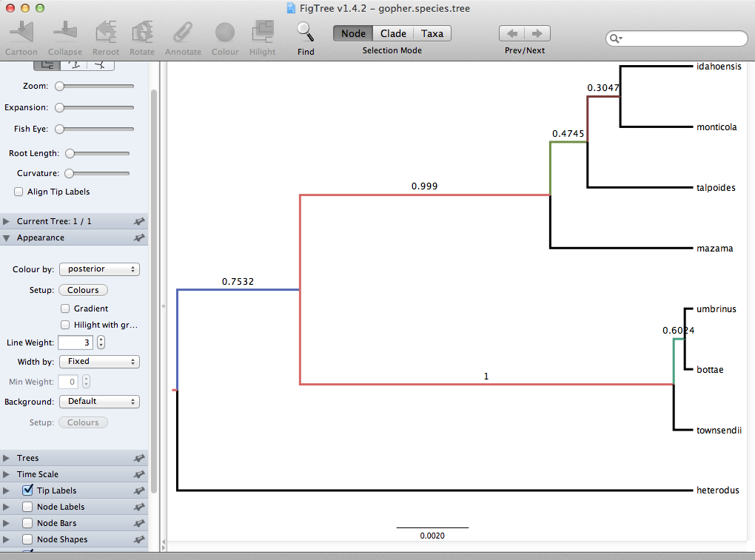Click the Zoom slider handle
The height and width of the screenshot is (560, 755).
[59, 86]
